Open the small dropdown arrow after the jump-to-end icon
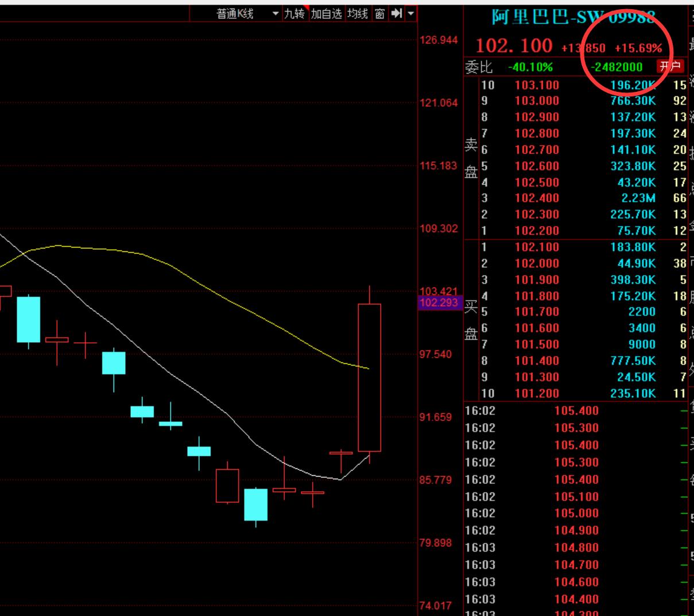 411,14
